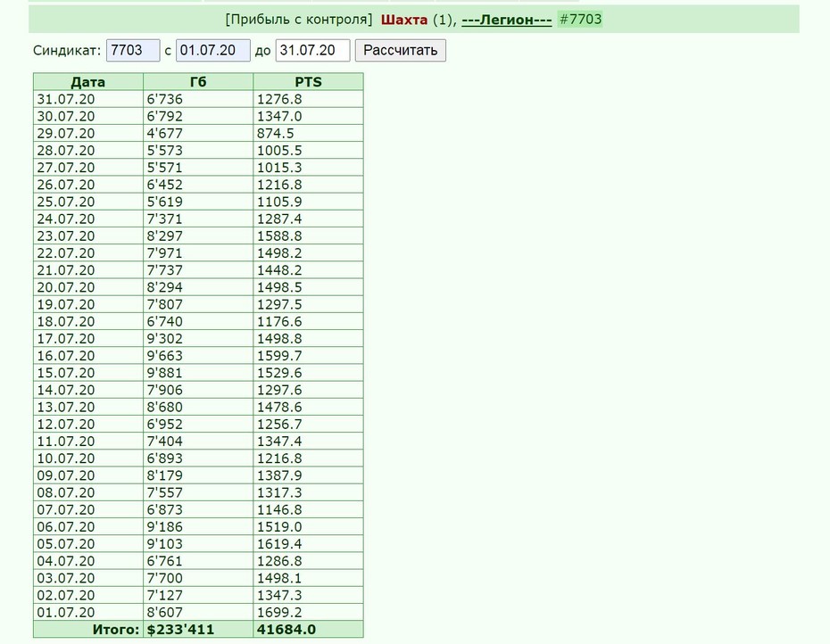Select the PTS value 1498.2
Viewport: 830px width, 644px height.
tap(279, 253)
